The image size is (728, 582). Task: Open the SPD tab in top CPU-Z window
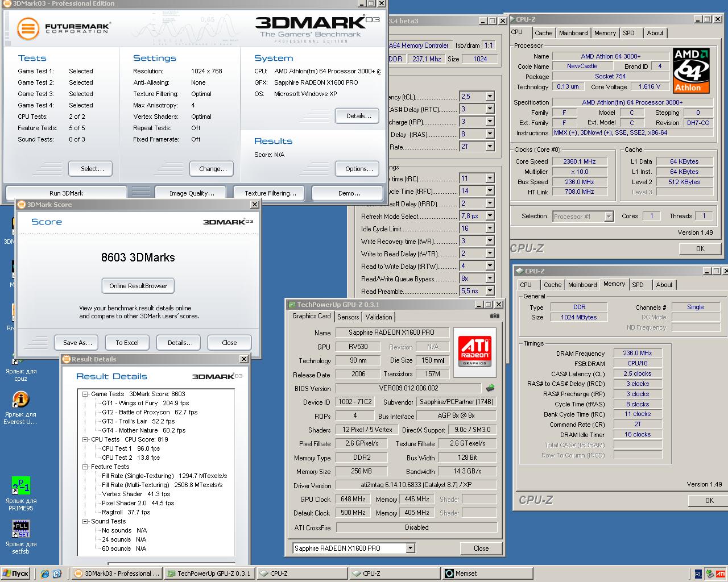(628, 33)
